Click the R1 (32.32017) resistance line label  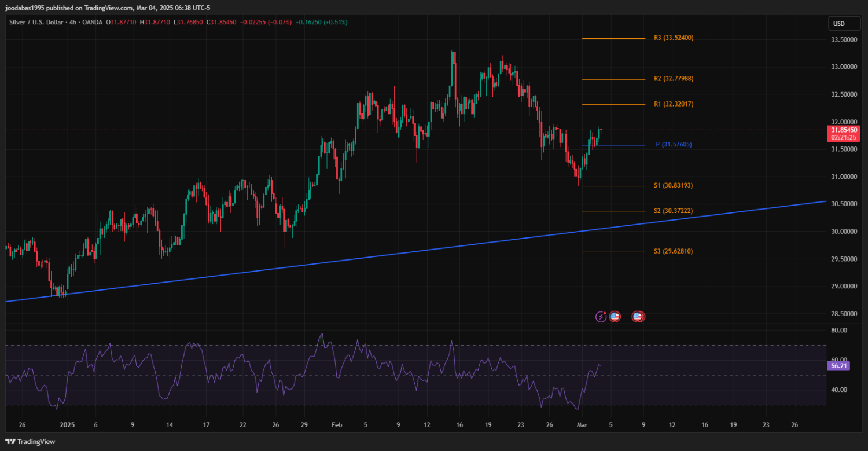tap(674, 104)
